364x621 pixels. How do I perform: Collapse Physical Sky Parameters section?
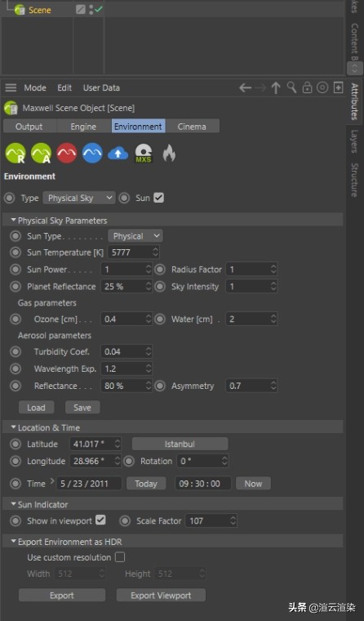point(13,220)
